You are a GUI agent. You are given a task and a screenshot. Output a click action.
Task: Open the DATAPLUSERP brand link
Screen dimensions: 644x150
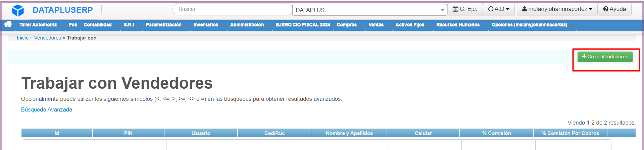pos(63,10)
